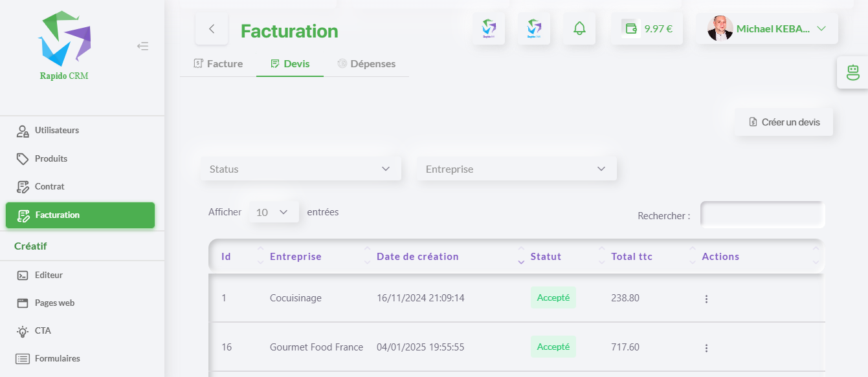Screen dimensions: 868x377
Task: Expand the Michael KEBA user menu chevron
Action: (821, 28)
